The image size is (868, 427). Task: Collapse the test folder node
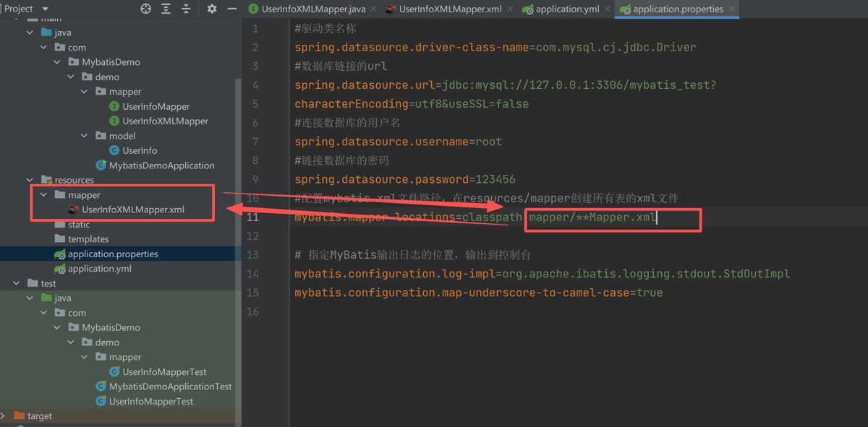(x=16, y=283)
